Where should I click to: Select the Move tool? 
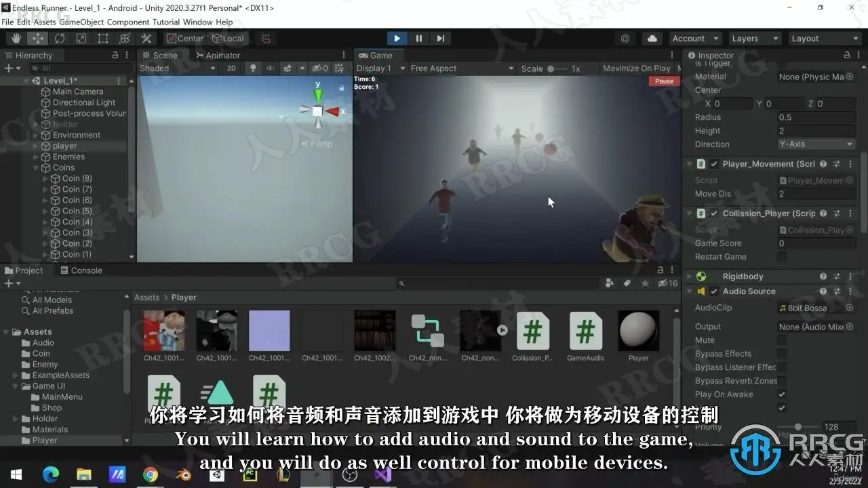point(38,39)
